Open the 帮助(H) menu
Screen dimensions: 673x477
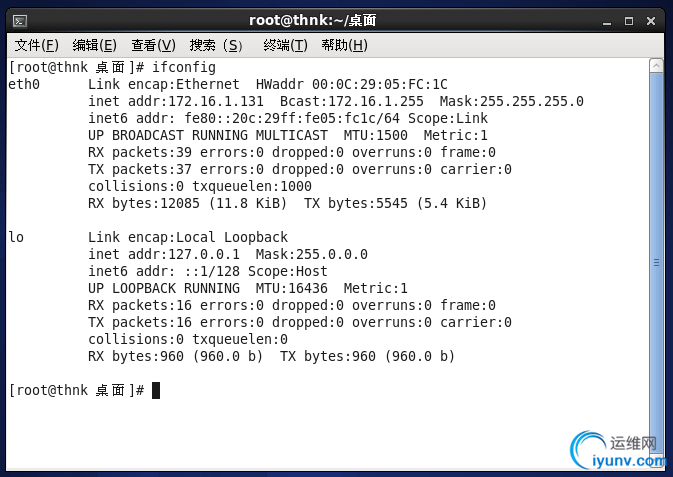pos(344,45)
